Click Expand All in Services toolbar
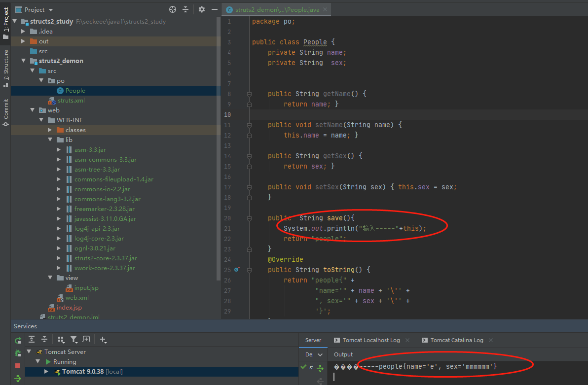Screen dimensions: 588x385 click(32, 339)
